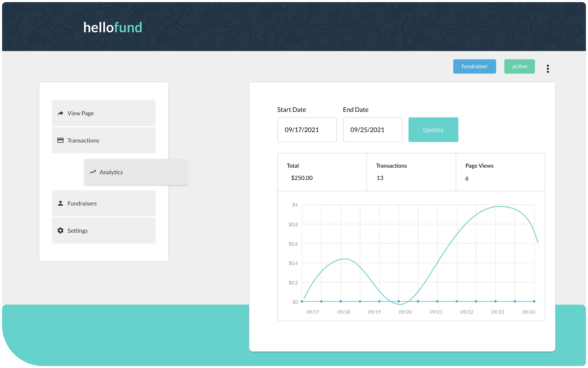Viewport: 588px width, 368px height.
Task: Click the blue fundraiser badge
Action: [474, 66]
